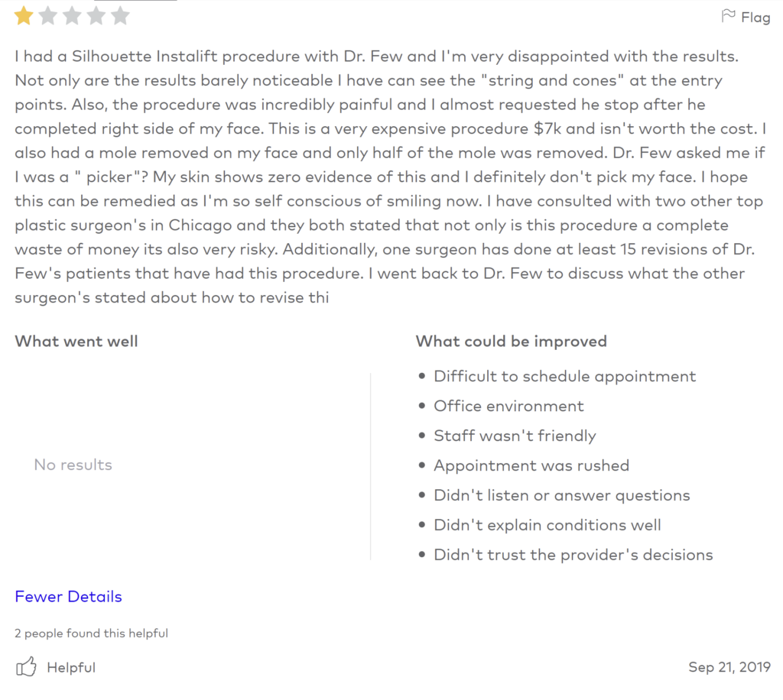The image size is (783, 700).
Task: Click 'Didn't trust the provider's decisions' item
Action: tap(573, 555)
